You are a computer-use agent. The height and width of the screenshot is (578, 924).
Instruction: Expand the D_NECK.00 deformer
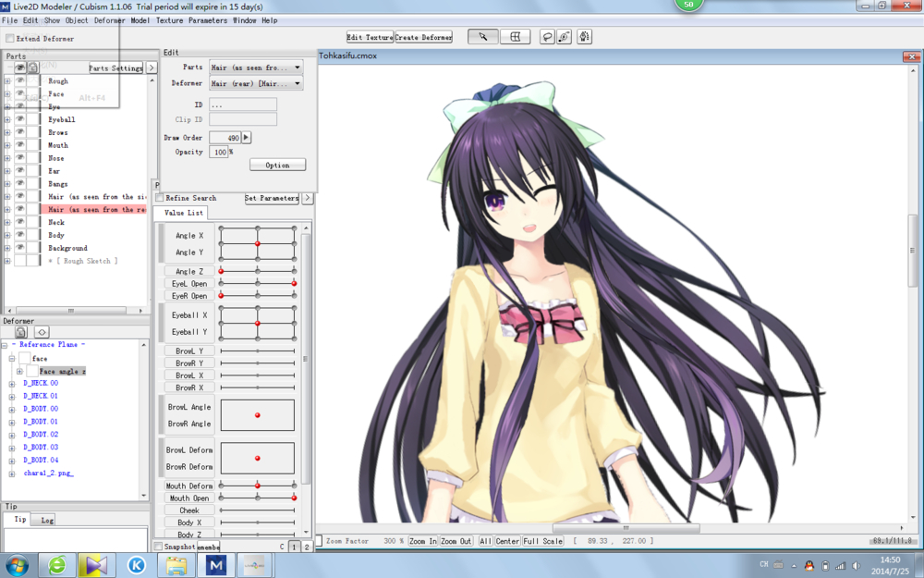tap(12, 384)
